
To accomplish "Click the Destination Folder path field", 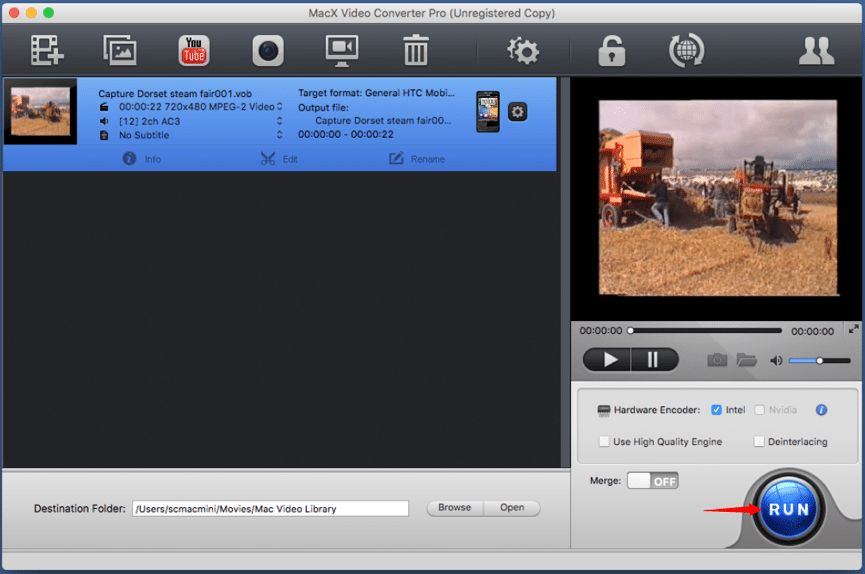I will pos(270,508).
